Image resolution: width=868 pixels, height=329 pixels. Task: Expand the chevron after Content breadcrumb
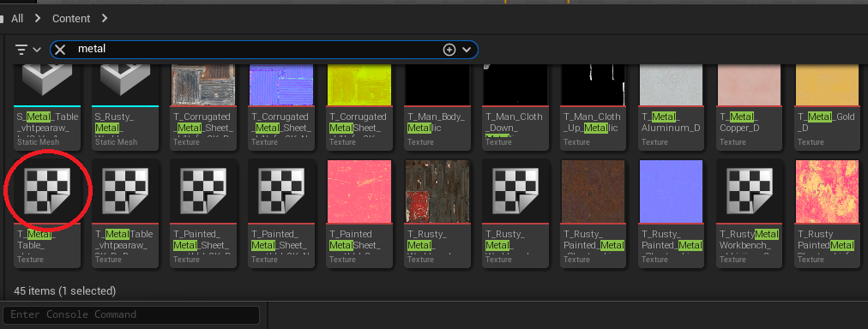tap(105, 18)
